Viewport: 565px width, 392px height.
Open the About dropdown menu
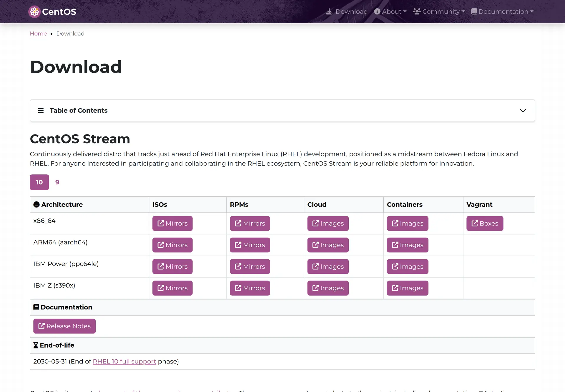[390, 11]
